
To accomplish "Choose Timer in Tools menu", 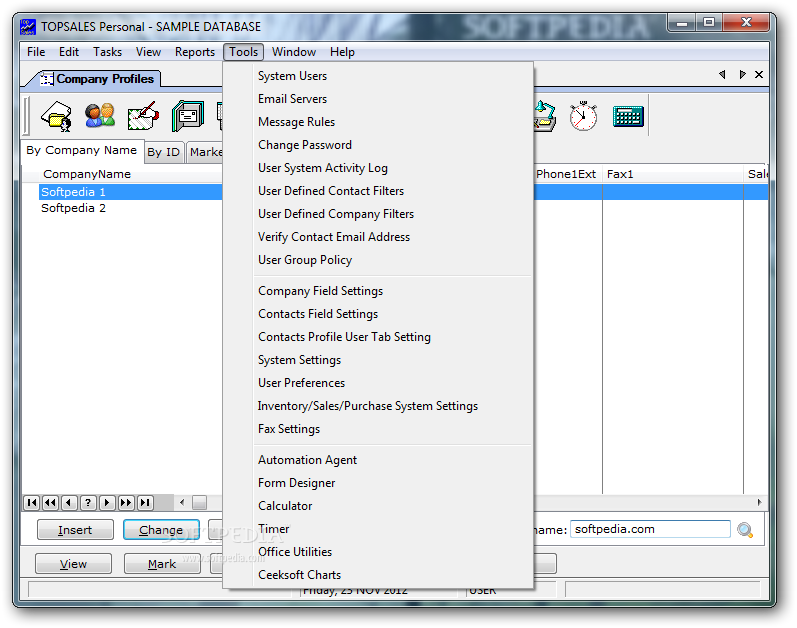I will click(379, 529).
